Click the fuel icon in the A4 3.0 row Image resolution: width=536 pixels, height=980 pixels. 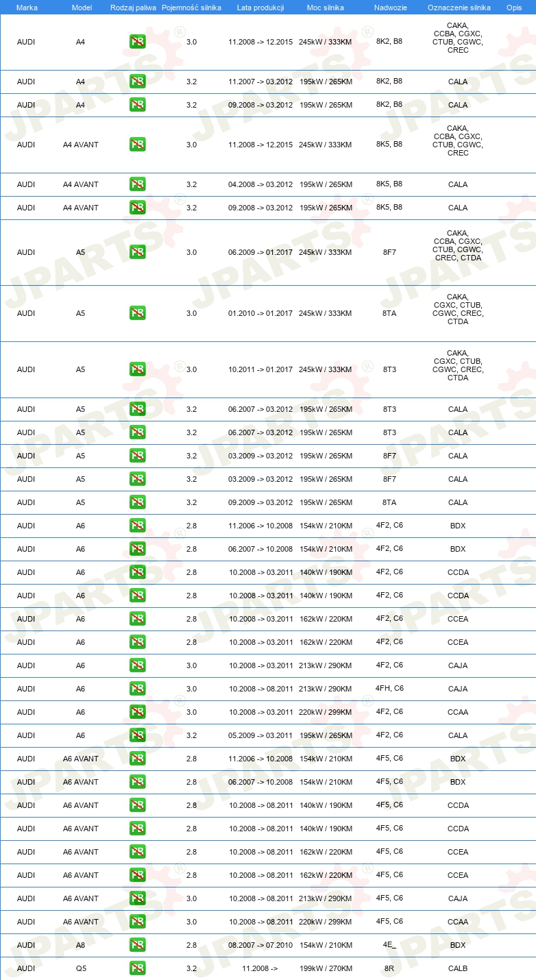pyautogui.click(x=137, y=42)
